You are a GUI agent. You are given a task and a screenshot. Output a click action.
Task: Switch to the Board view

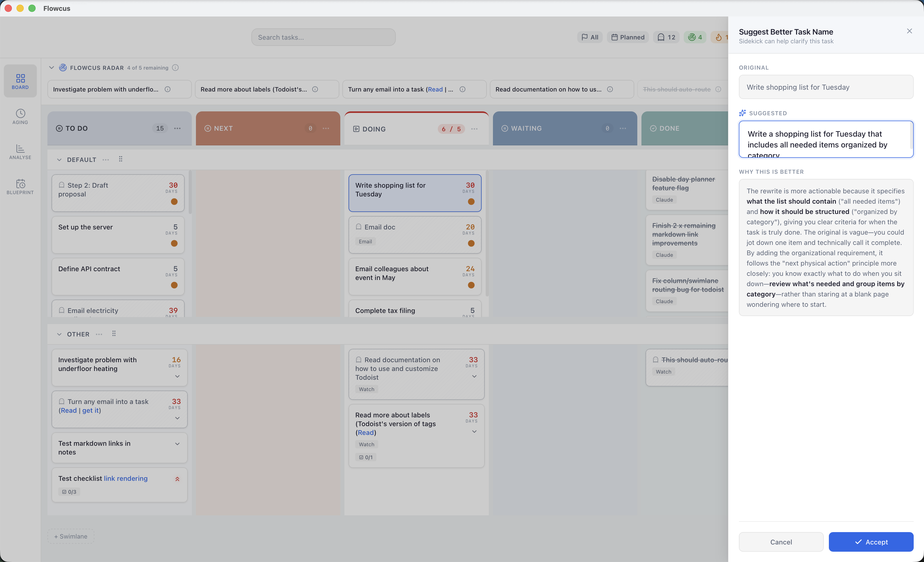[20, 81]
